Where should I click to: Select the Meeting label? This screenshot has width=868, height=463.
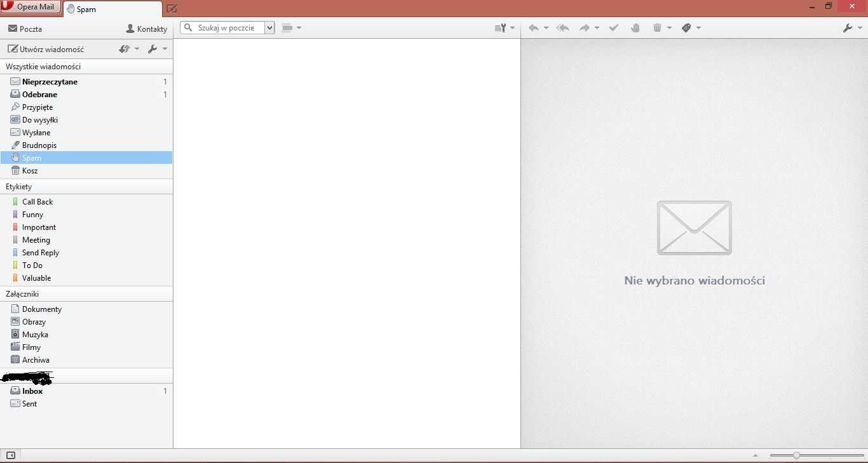pos(86,239)
